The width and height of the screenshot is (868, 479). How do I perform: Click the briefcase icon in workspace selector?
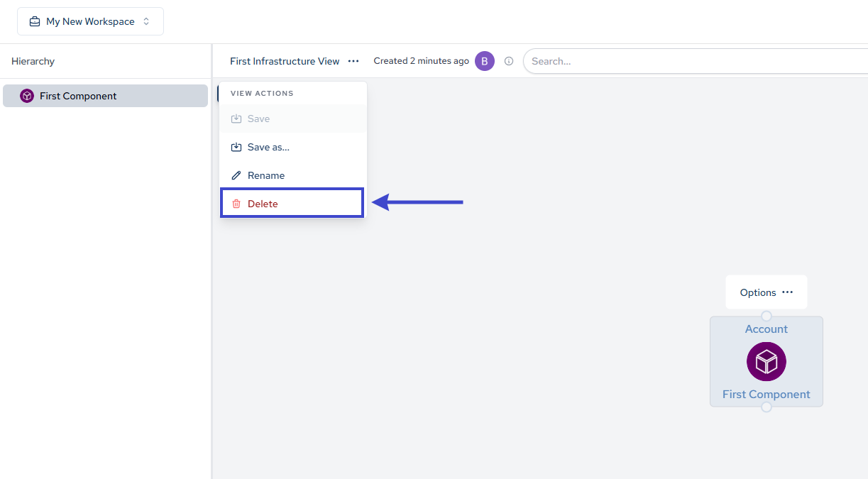coord(34,21)
